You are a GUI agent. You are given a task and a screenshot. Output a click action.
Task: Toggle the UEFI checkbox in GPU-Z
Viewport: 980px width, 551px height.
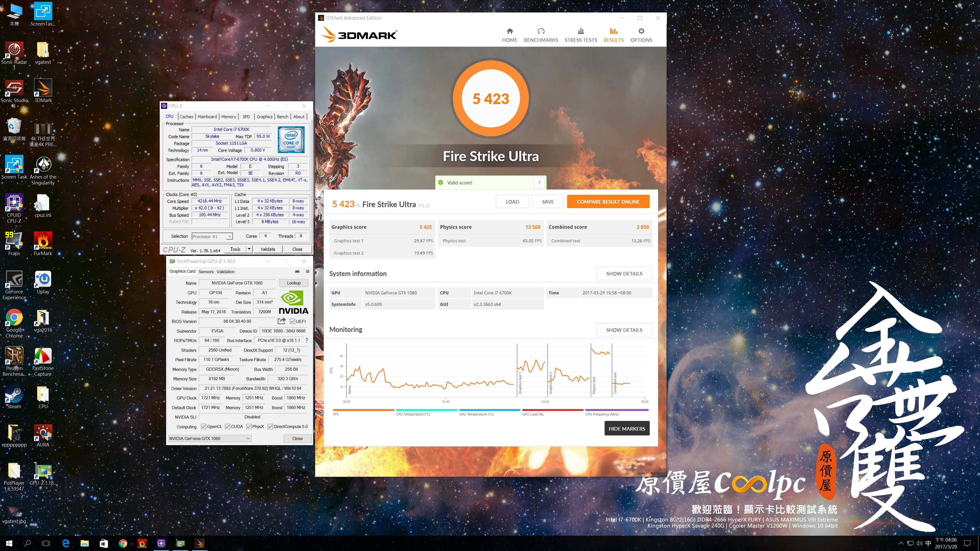(x=292, y=321)
